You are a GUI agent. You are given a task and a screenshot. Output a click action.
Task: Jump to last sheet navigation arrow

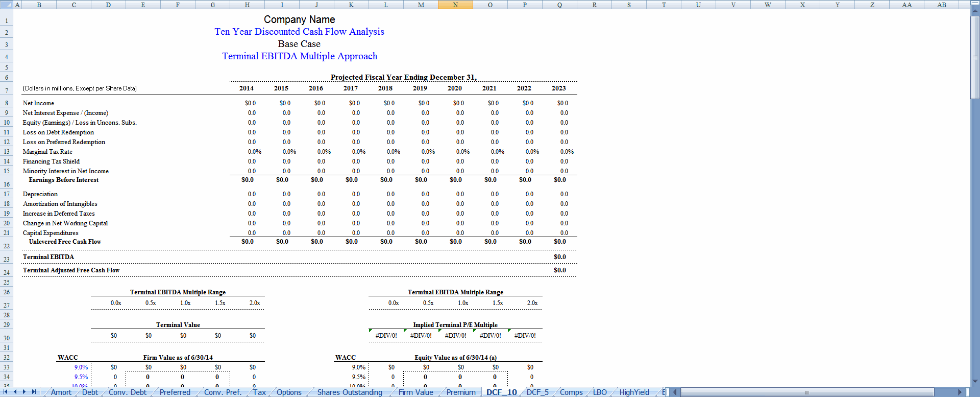[34, 392]
